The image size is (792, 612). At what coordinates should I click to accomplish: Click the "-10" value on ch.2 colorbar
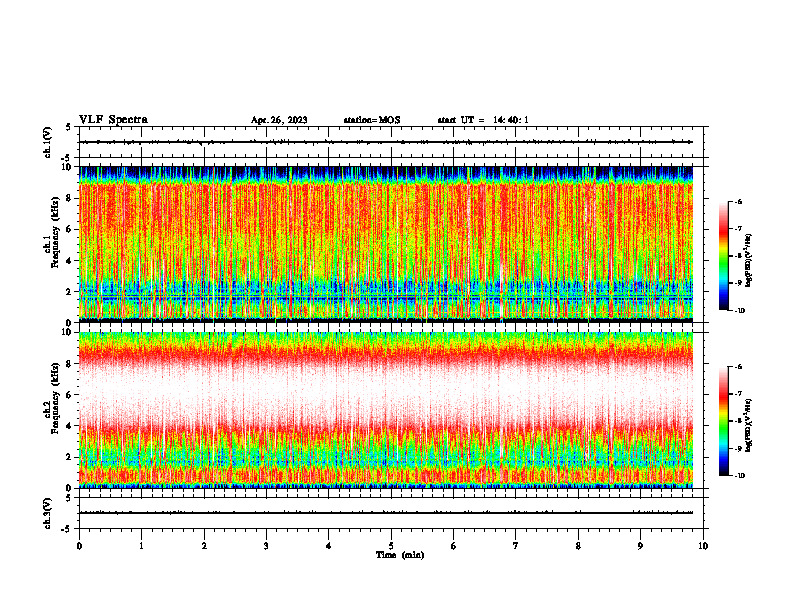coord(739,475)
